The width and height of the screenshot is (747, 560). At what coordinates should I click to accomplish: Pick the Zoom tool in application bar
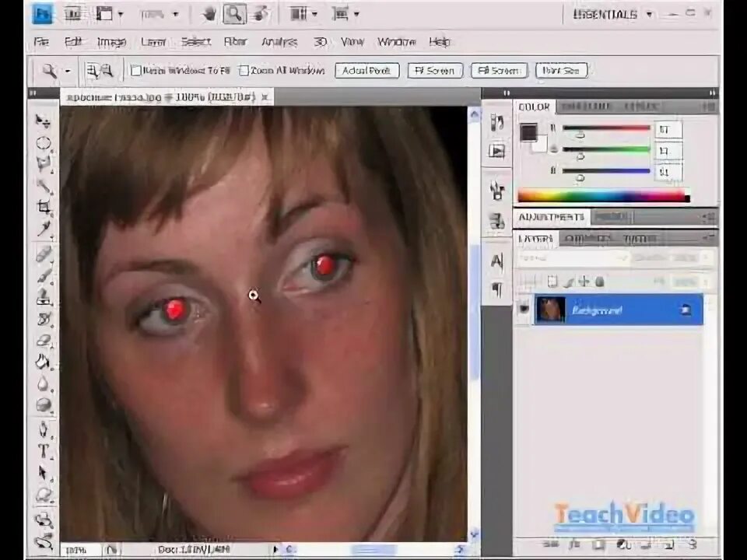(234, 14)
